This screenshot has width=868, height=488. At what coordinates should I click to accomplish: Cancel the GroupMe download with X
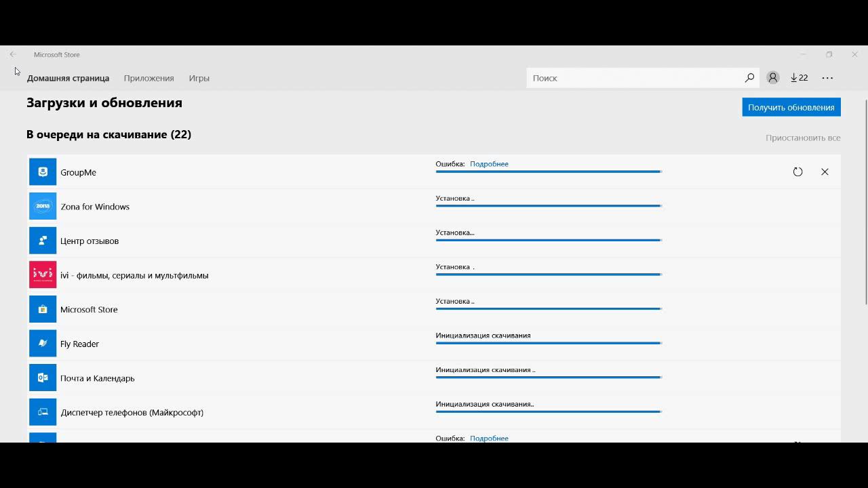click(x=825, y=172)
